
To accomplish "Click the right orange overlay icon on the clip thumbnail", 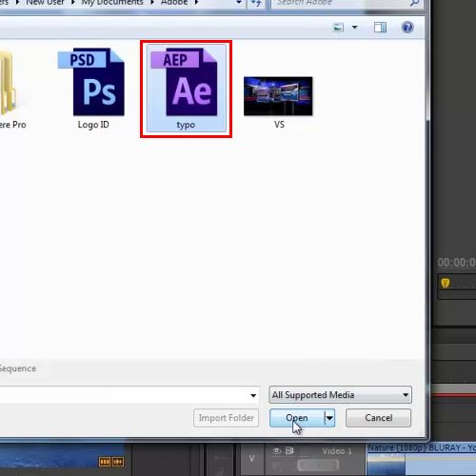I will coord(118,462).
